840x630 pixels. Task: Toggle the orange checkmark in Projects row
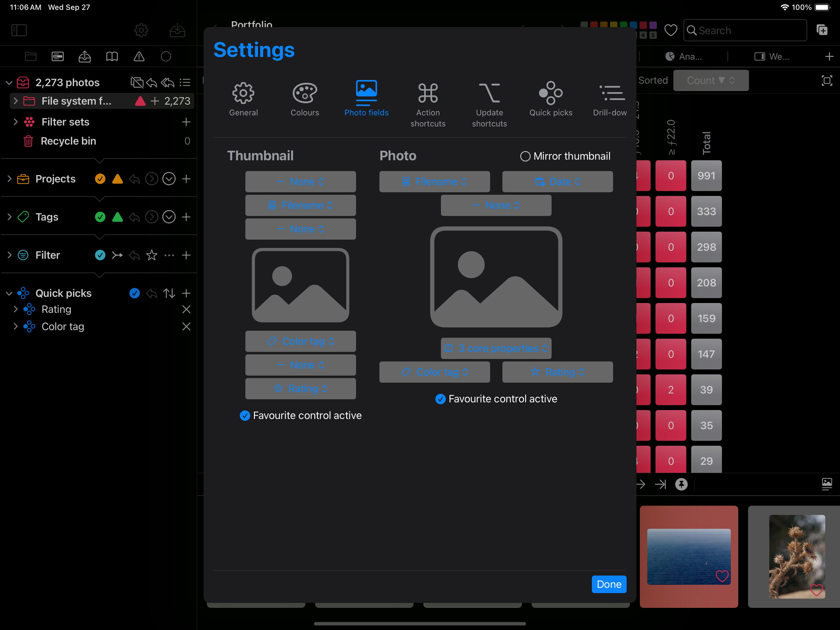click(x=100, y=179)
